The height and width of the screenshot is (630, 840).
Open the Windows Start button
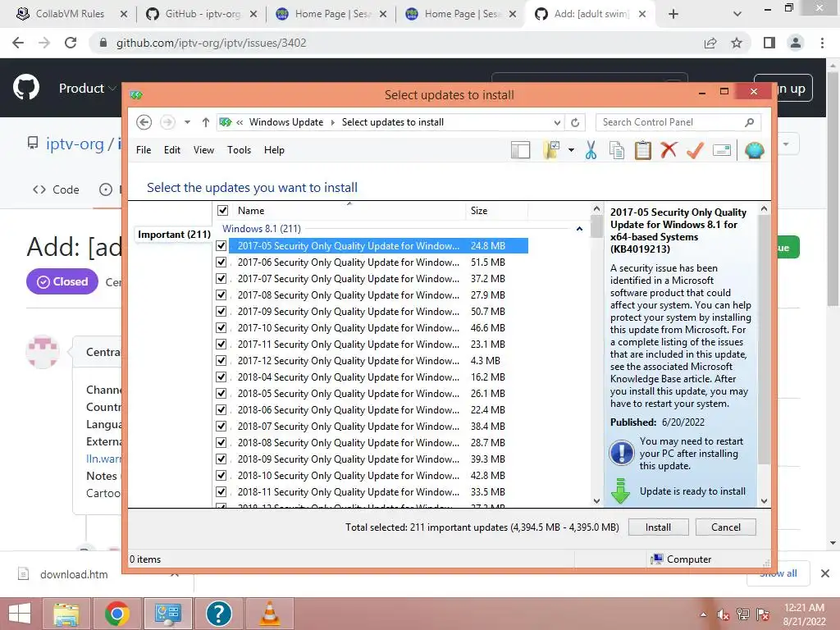20,614
